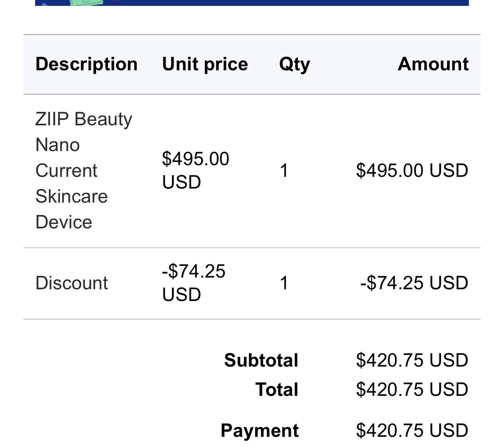Click the Payment amount $420.75 USD

pos(412,430)
